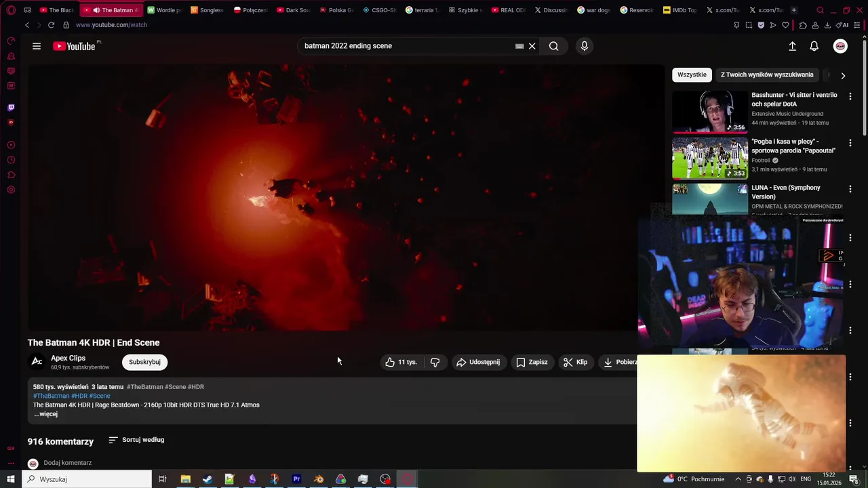
Task: Open the #TheBatman hashtag link
Action: coord(52,396)
